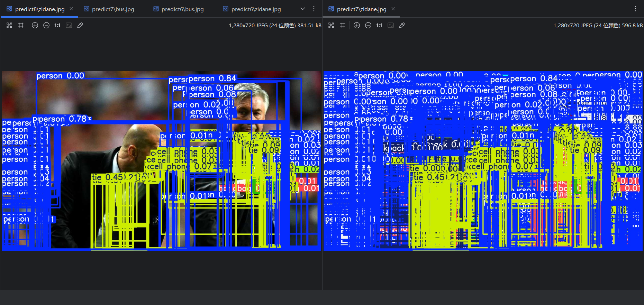The height and width of the screenshot is (305, 644).
Task: Open right editor pane more options menu
Action: click(x=635, y=9)
